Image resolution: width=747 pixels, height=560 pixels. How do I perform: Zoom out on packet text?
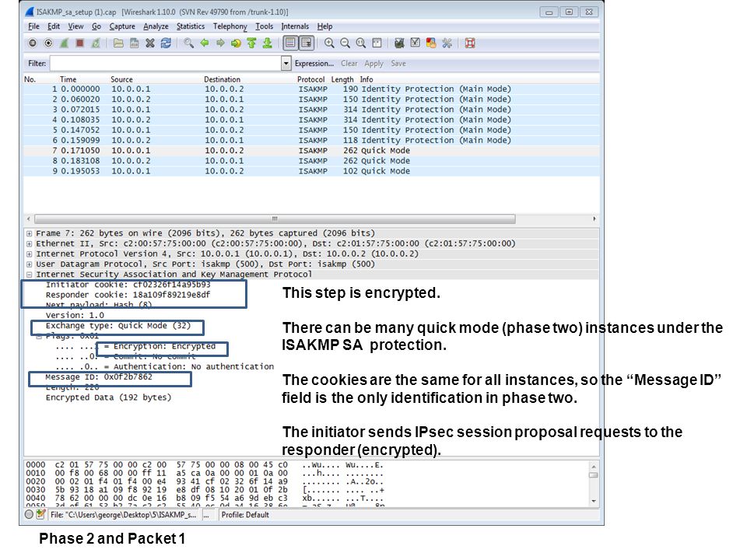point(345,44)
